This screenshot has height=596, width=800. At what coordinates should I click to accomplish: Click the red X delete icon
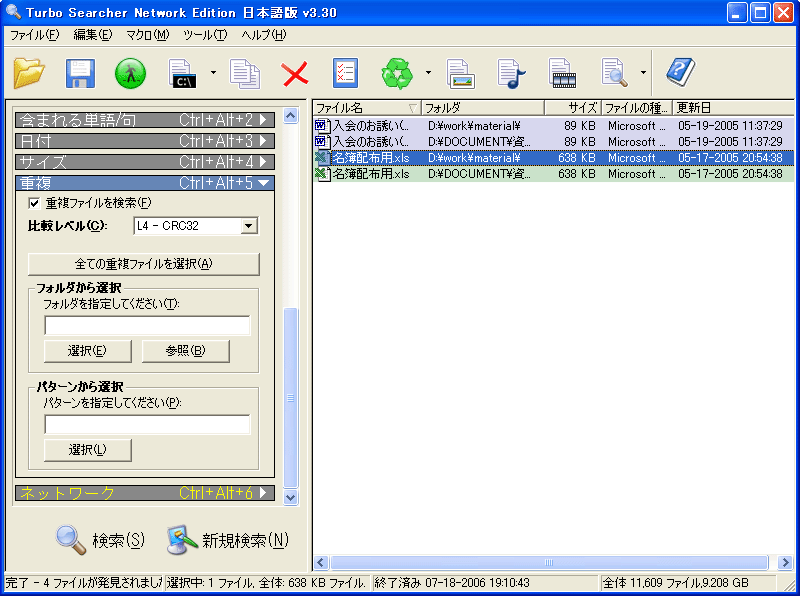click(x=295, y=74)
